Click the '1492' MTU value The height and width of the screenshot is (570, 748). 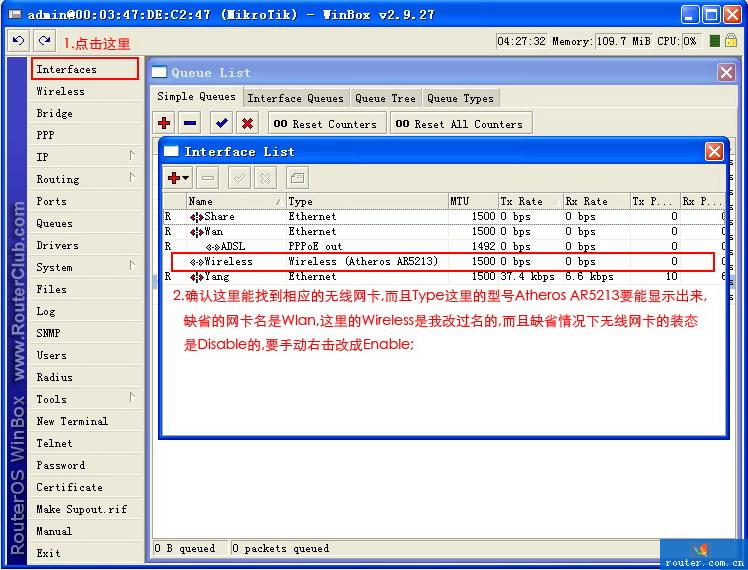[x=484, y=247]
